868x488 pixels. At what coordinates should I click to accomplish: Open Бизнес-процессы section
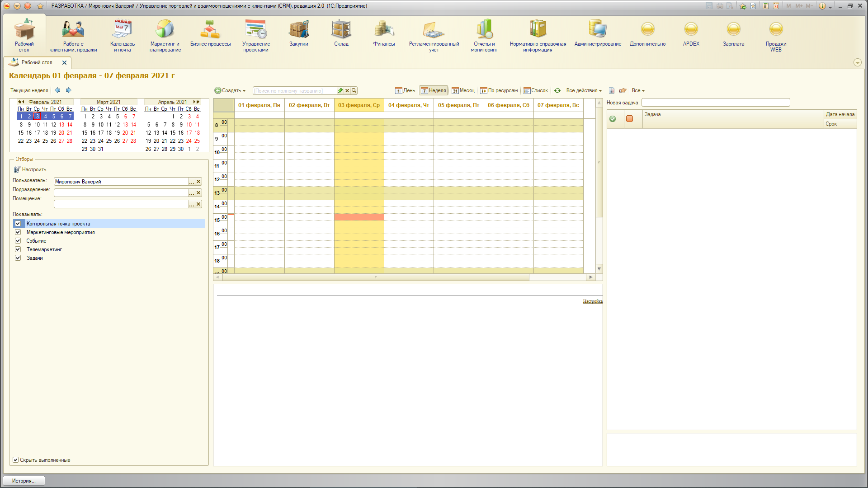(210, 33)
